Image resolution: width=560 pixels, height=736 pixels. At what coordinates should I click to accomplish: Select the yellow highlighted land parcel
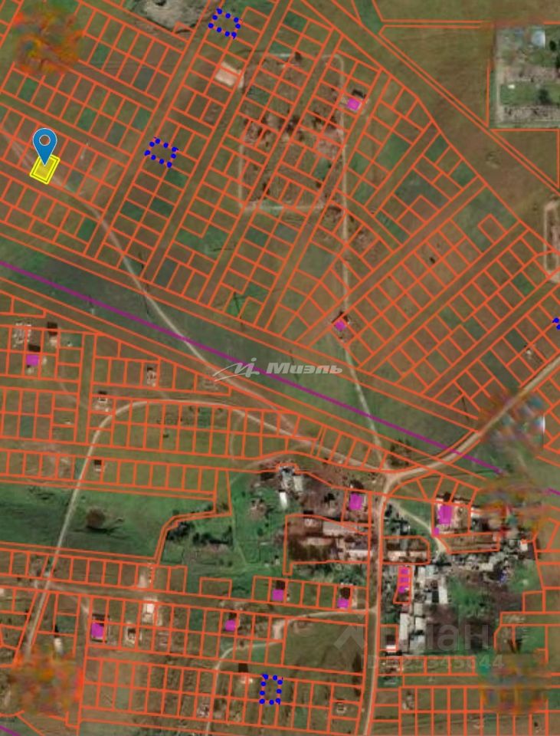pyautogui.click(x=44, y=169)
